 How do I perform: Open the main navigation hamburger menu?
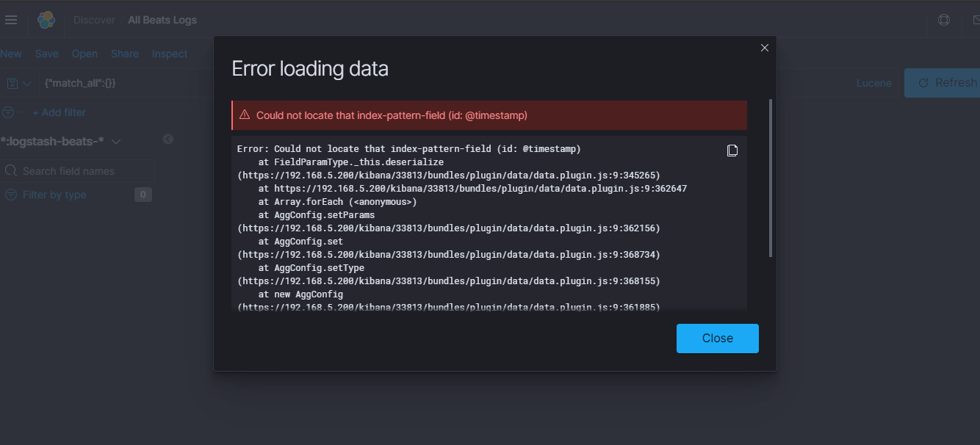tap(11, 19)
